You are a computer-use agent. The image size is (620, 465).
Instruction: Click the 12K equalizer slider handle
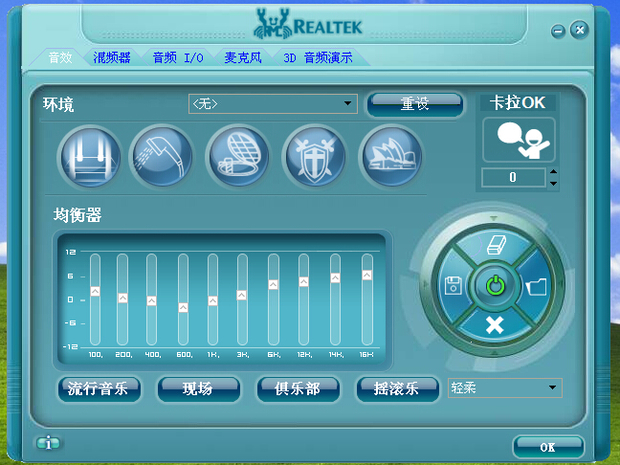(x=304, y=282)
